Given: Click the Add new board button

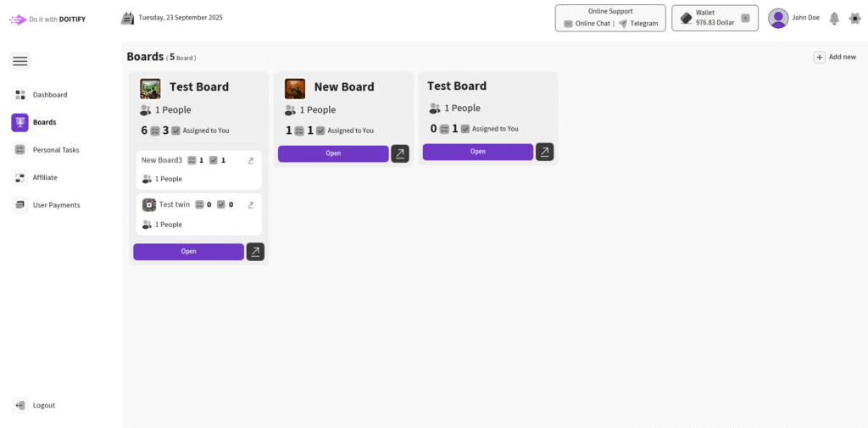Looking at the screenshot, I should click(x=835, y=57).
